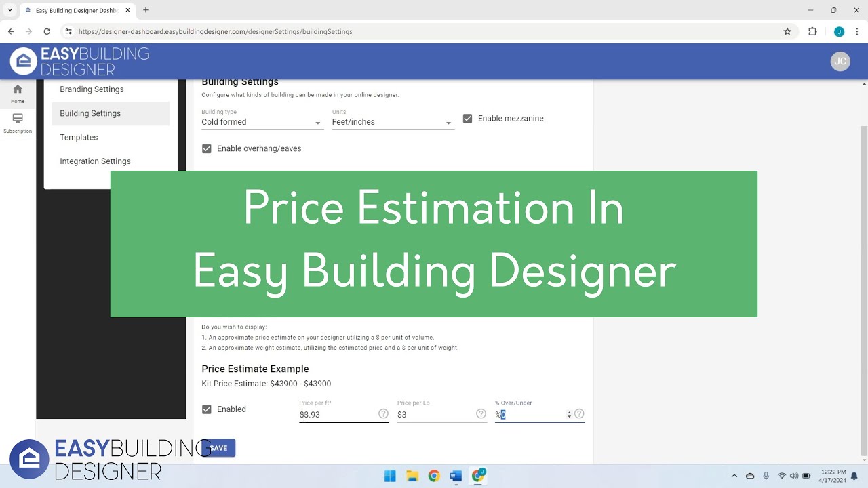This screenshot has height=488, width=868.
Task: Toggle the Enable overhang/eaves checkbox
Action: pyautogui.click(x=207, y=148)
